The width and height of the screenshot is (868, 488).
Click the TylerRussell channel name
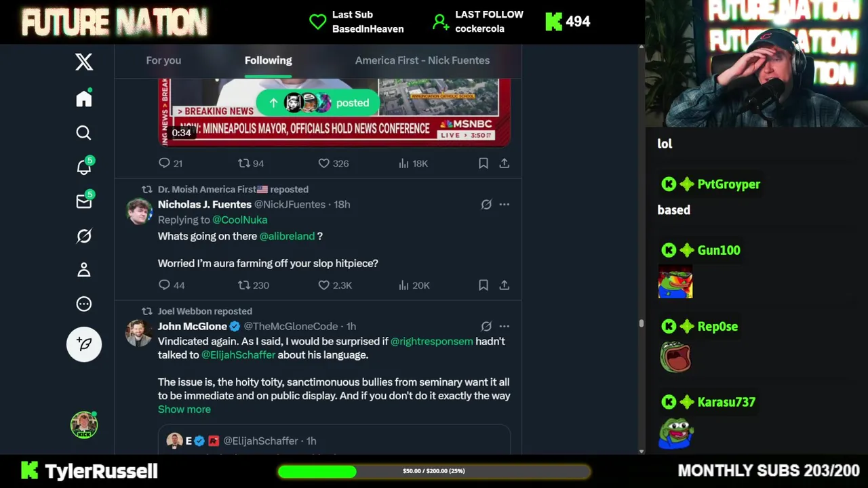(x=101, y=471)
